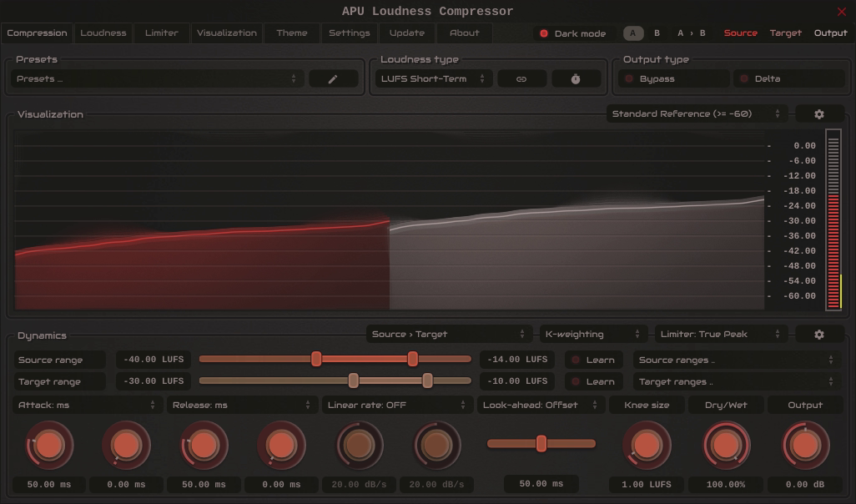This screenshot has width=856, height=504.
Task: Click the second Linear rate knob
Action: point(436,446)
